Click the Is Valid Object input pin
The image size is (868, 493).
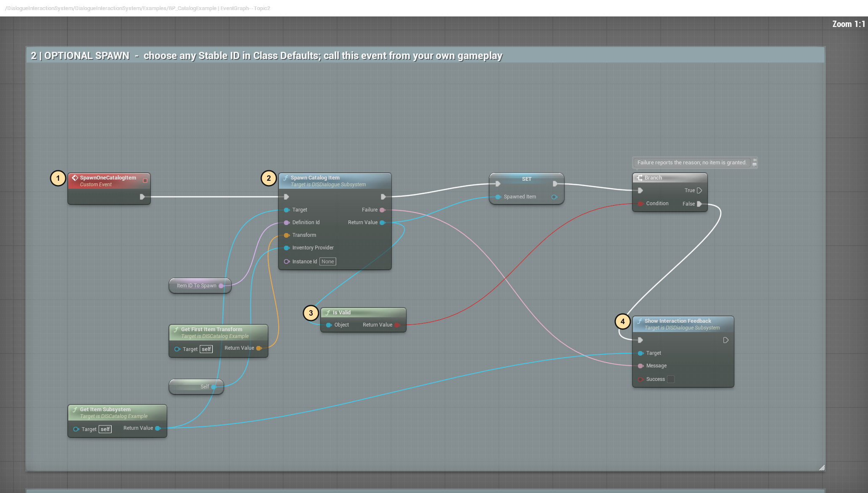point(329,325)
